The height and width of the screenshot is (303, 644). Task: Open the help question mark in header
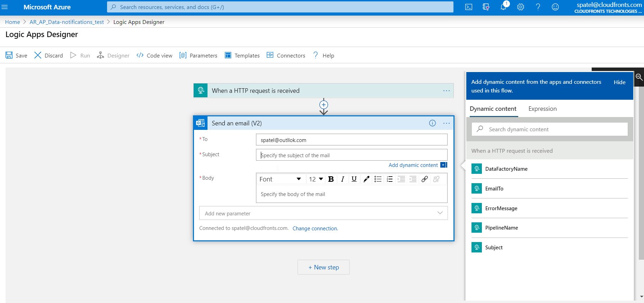pos(538,7)
